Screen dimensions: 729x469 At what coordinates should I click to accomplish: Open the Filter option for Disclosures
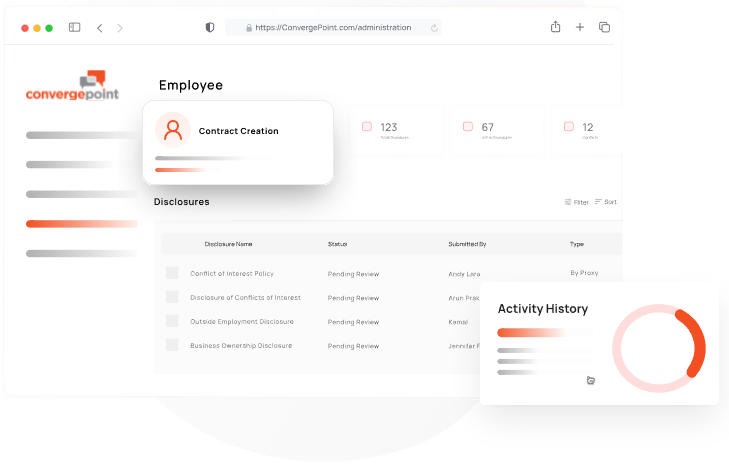[x=577, y=202]
